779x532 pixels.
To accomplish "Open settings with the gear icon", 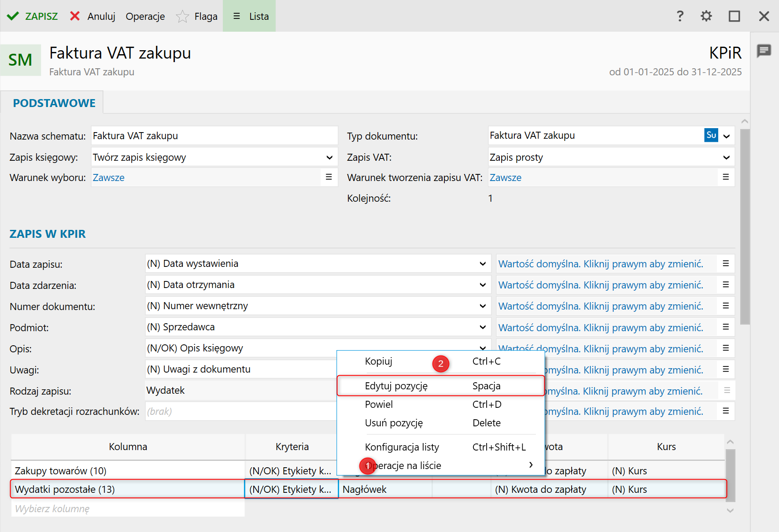I will pos(706,16).
